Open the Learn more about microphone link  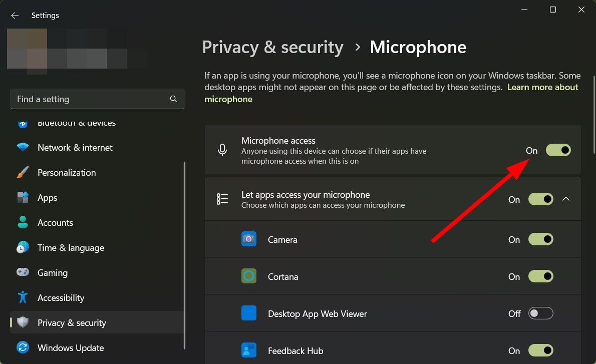(542, 88)
